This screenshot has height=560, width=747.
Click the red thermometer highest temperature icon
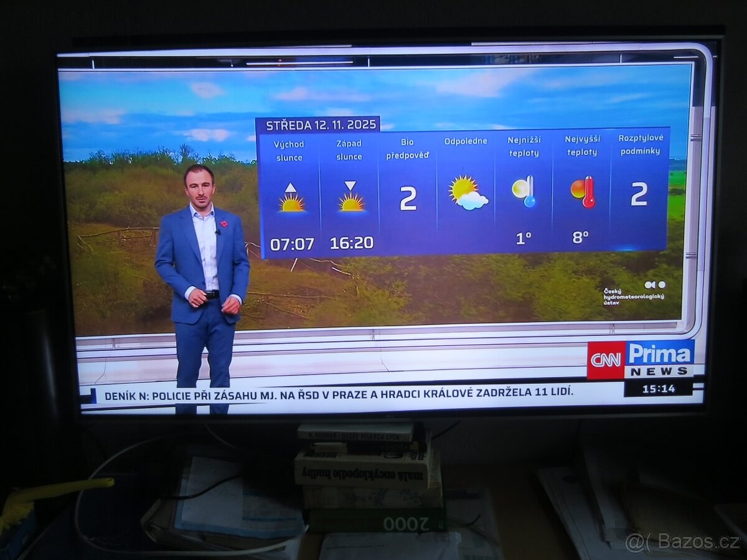pyautogui.click(x=583, y=192)
